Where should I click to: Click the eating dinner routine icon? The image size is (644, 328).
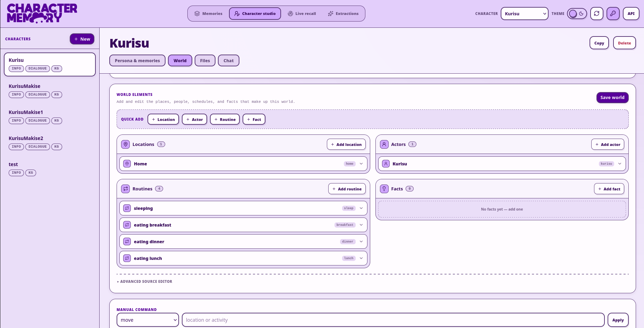(127, 241)
